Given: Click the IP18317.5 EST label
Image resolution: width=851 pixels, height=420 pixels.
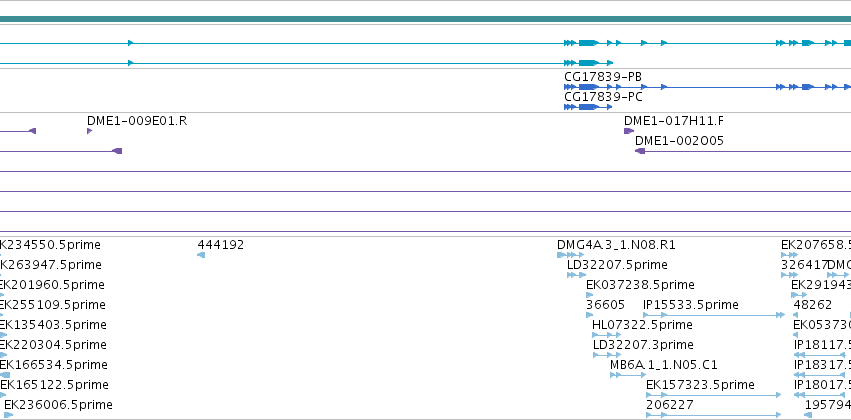Looking at the screenshot, I should (822, 364).
